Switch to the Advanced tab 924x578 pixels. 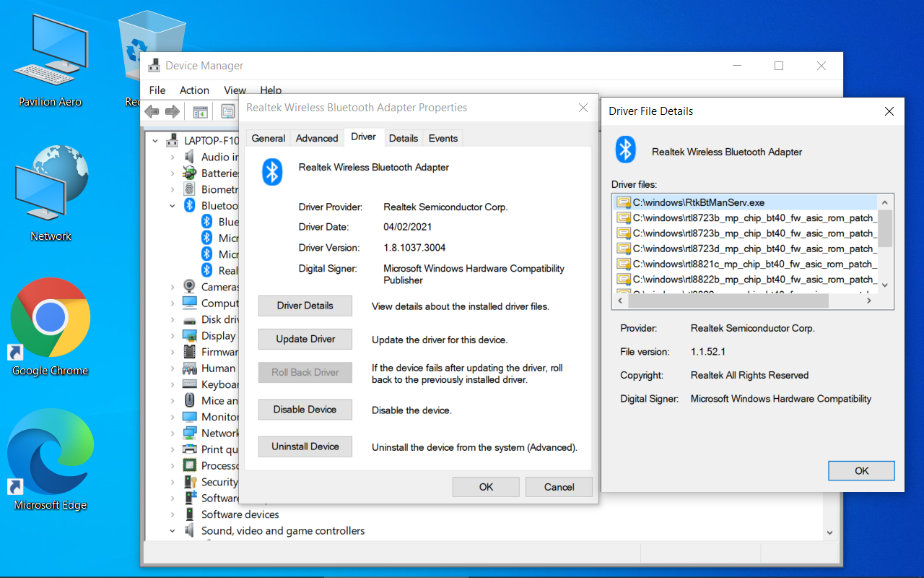point(317,138)
